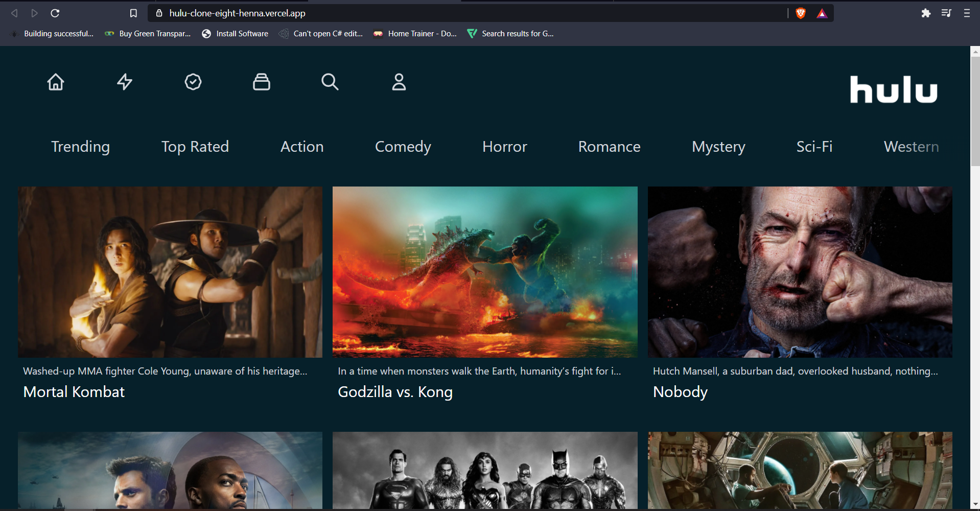This screenshot has width=980, height=511.
Task: Click the vertical scrollbar thumb
Action: (x=975, y=111)
